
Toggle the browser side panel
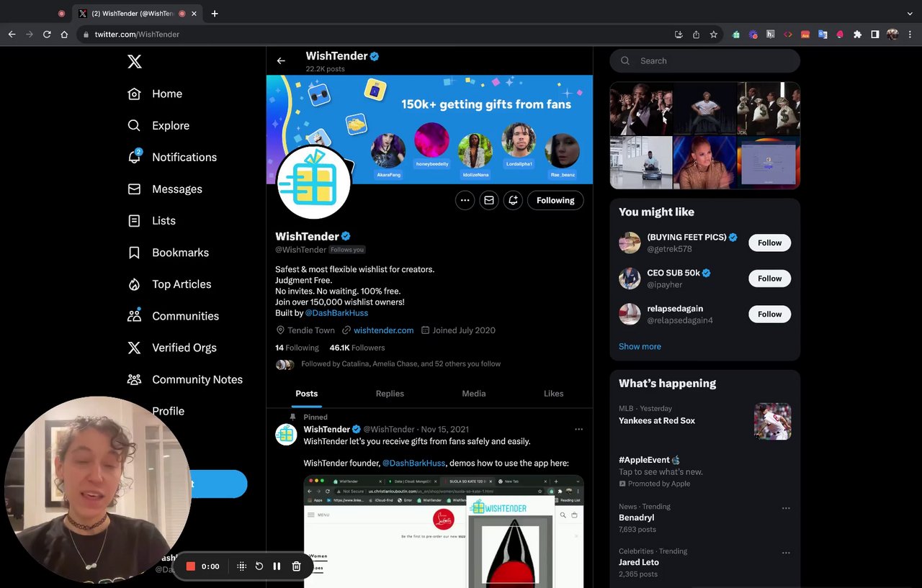tap(874, 34)
